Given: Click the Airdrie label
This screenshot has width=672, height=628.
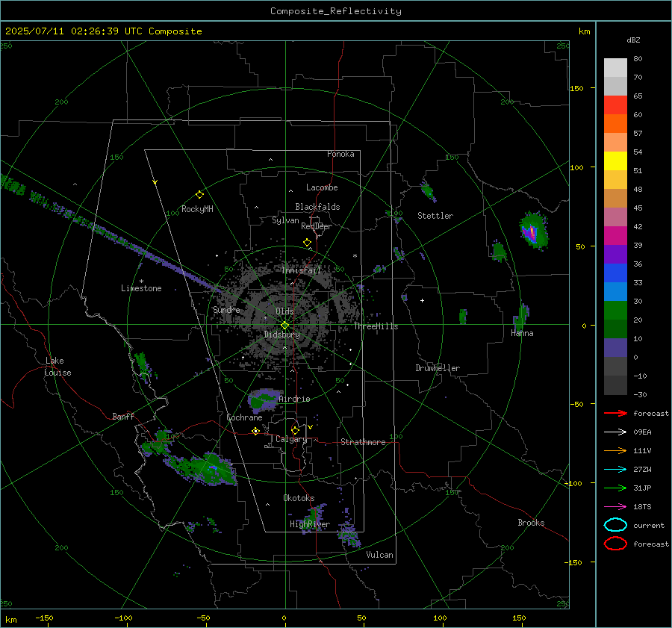Looking at the screenshot, I should coord(294,399).
